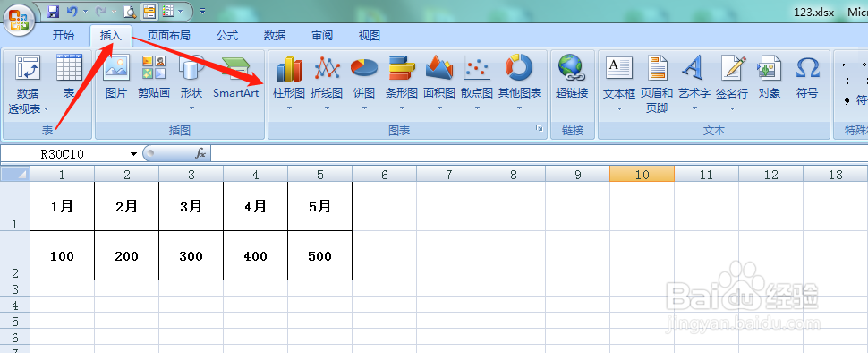
Task: Select column header 10
Action: click(642, 175)
